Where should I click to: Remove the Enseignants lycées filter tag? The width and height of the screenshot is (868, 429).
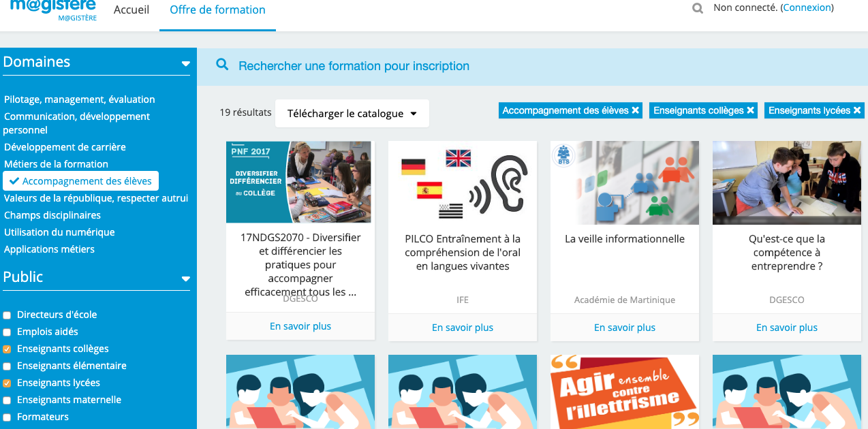857,110
